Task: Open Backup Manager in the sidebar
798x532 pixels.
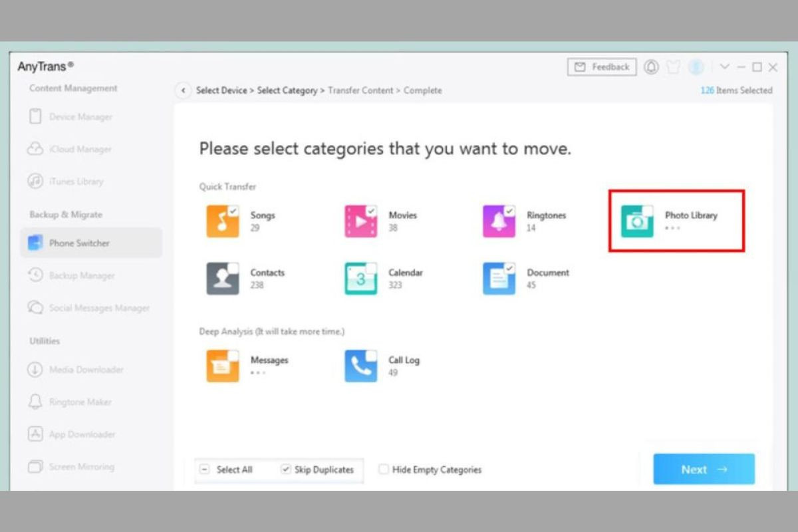Action: [91, 275]
